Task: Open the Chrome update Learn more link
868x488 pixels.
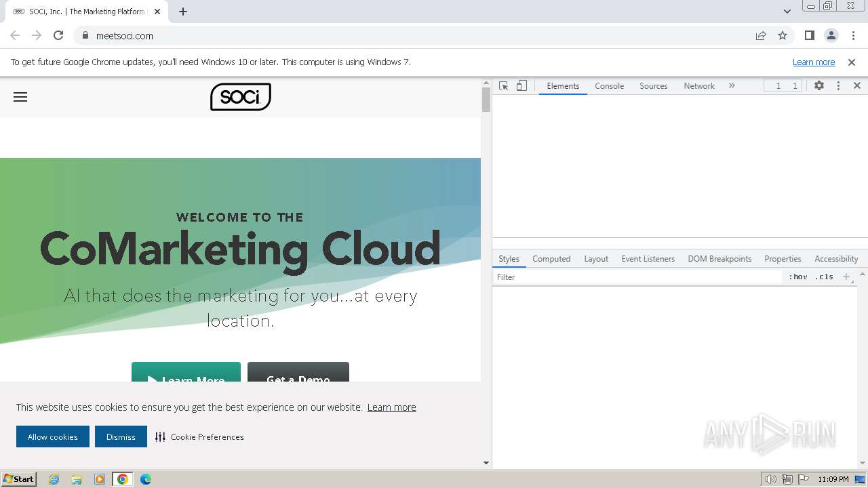Action: (x=814, y=62)
